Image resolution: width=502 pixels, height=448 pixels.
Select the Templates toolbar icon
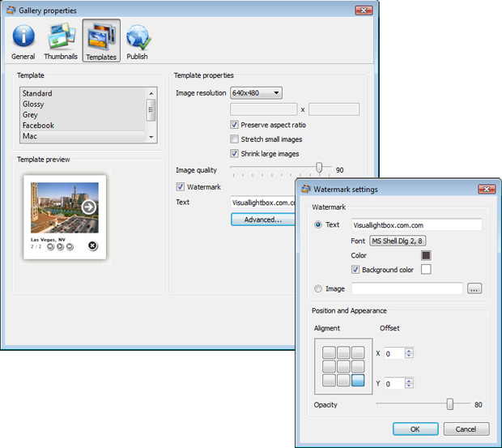pos(101,41)
